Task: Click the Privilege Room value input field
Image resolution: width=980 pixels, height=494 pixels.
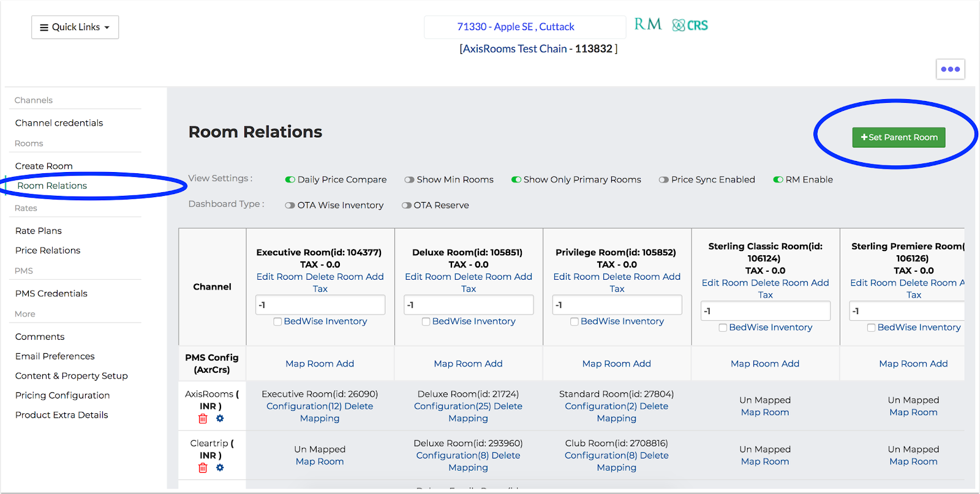Action: tap(617, 305)
